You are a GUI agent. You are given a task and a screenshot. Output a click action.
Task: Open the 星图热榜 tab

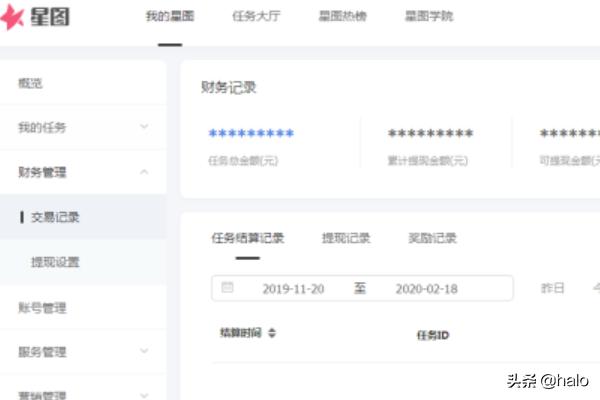point(343,16)
